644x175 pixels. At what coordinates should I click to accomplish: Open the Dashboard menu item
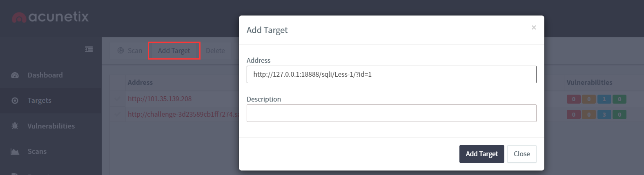click(x=45, y=75)
